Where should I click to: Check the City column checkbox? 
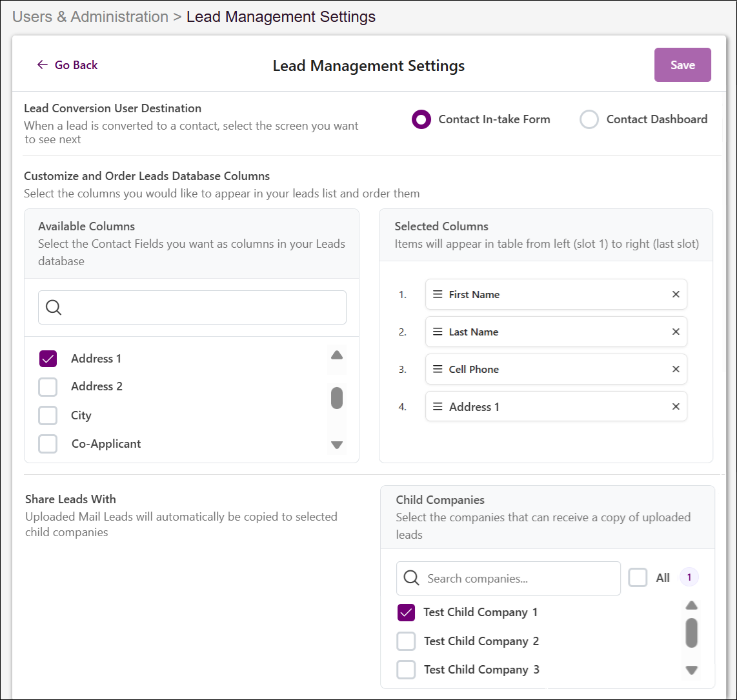48,415
